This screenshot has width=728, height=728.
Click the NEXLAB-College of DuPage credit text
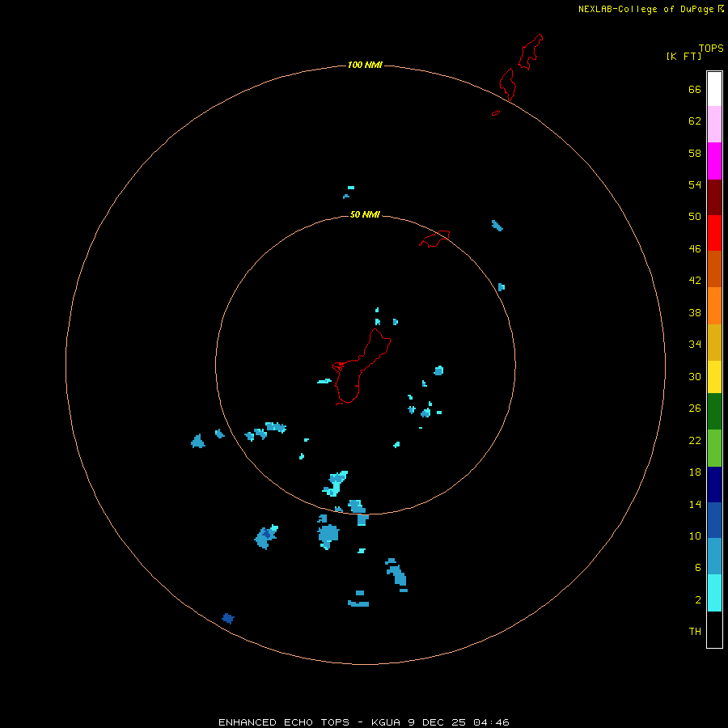tap(645, 9)
